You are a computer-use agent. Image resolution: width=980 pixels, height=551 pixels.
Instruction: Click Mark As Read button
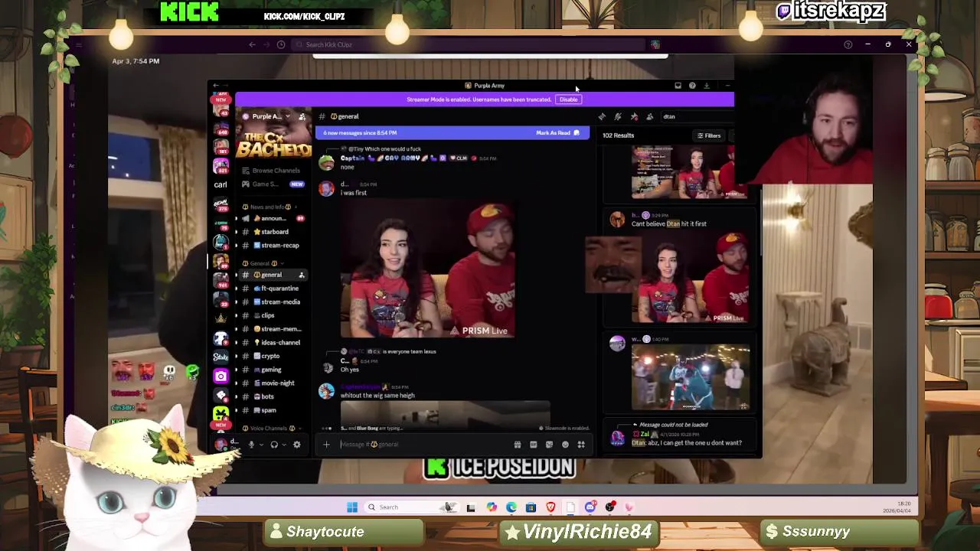(557, 133)
